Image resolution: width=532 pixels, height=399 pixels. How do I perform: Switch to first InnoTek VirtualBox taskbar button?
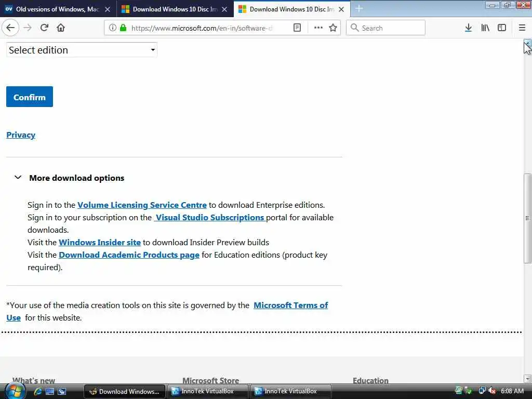pos(208,392)
